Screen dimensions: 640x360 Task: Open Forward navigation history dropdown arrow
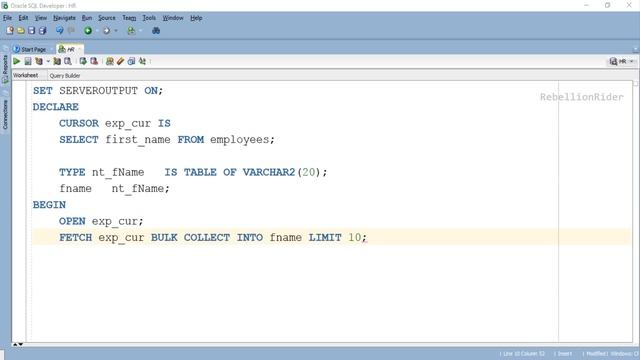[116, 31]
